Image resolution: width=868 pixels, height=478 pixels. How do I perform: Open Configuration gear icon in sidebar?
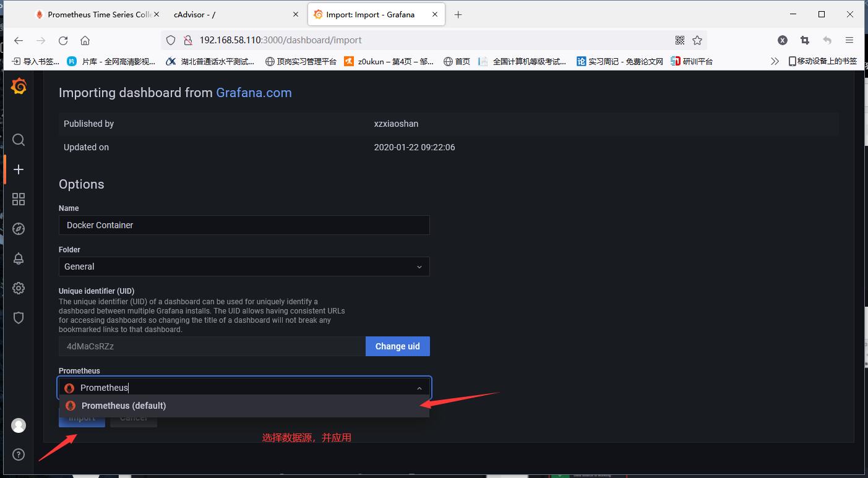click(x=19, y=288)
